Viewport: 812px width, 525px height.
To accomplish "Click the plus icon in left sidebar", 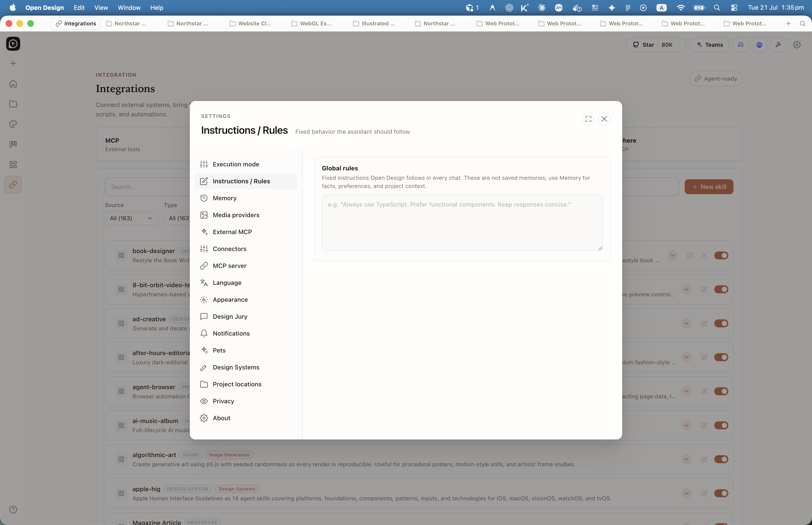I will pyautogui.click(x=13, y=64).
